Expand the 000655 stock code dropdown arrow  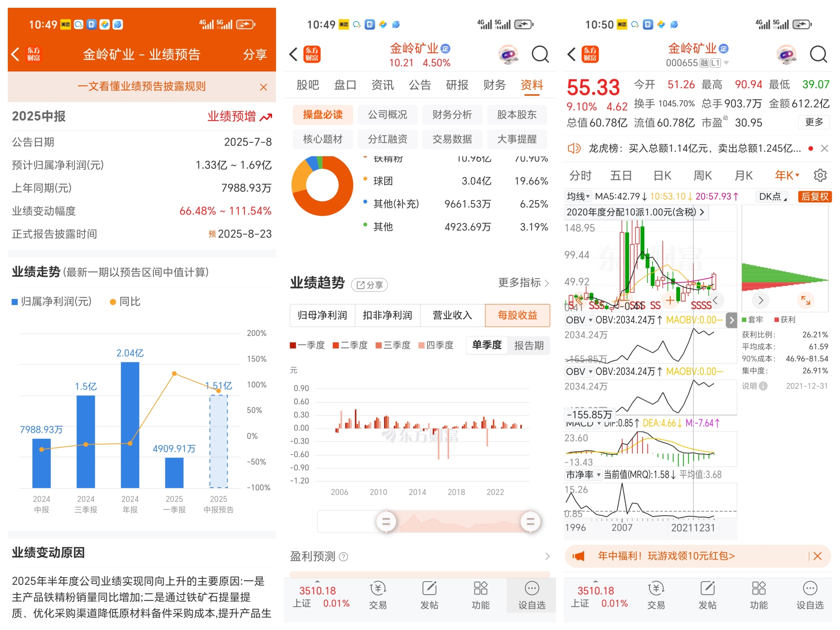point(726,63)
